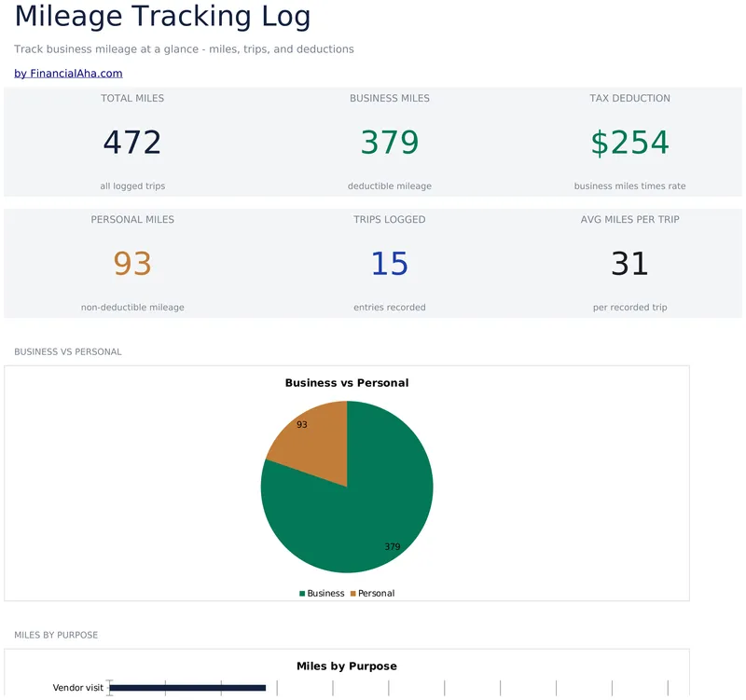Select the Trips Logged value 15
Viewport: 746px width, 700px height.
coord(390,264)
